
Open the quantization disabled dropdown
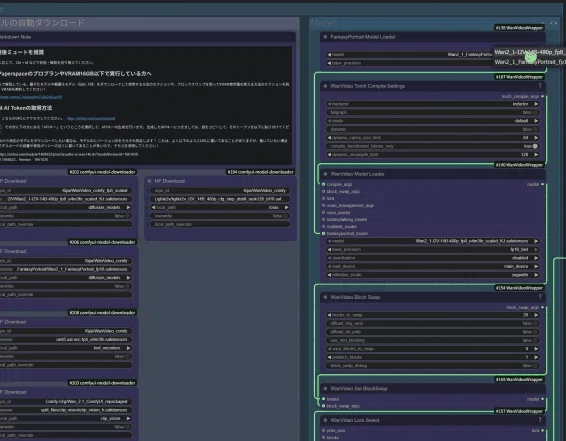[x=433, y=258]
